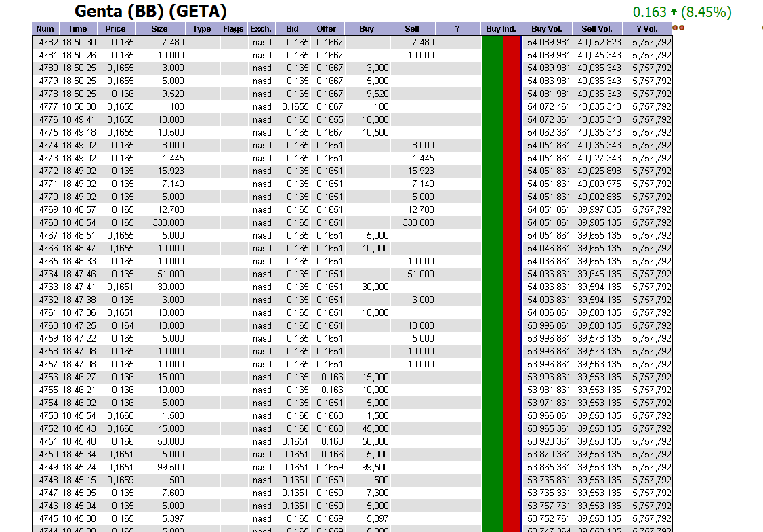Click the 40,009,975 sell volume value

pyautogui.click(x=599, y=184)
